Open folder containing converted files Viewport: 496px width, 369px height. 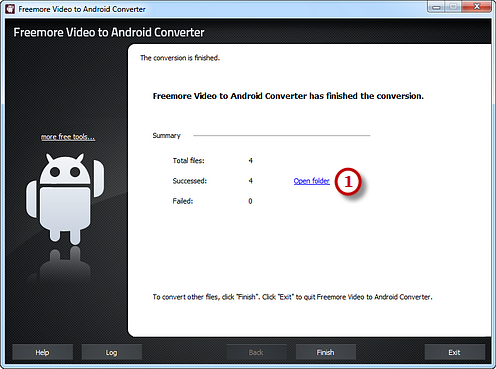point(312,181)
